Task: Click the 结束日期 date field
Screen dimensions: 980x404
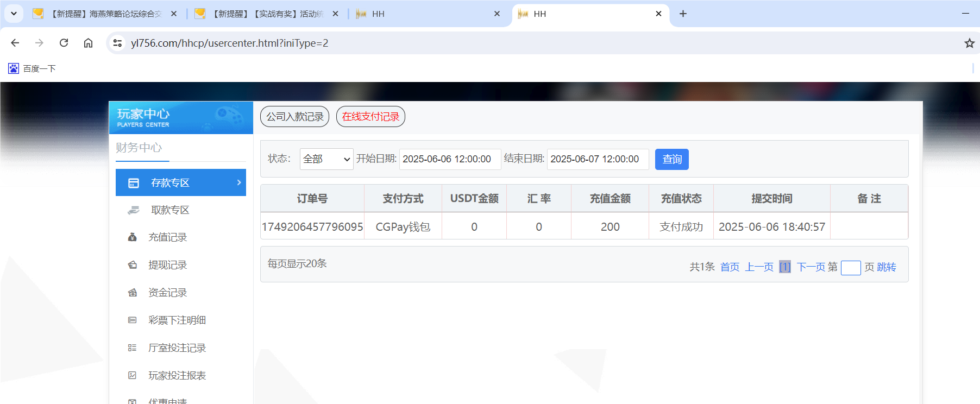Action: point(598,159)
